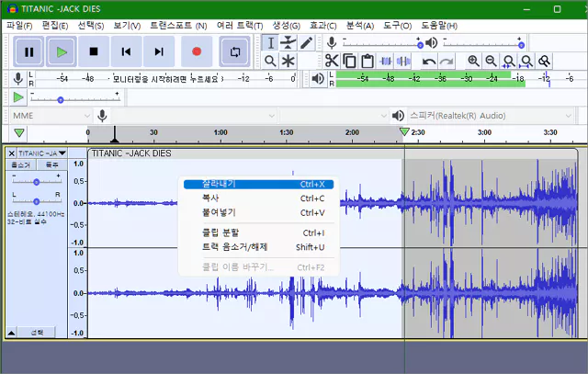Start recording with the red Record button
Screen dimensions: 588x374
point(197,51)
